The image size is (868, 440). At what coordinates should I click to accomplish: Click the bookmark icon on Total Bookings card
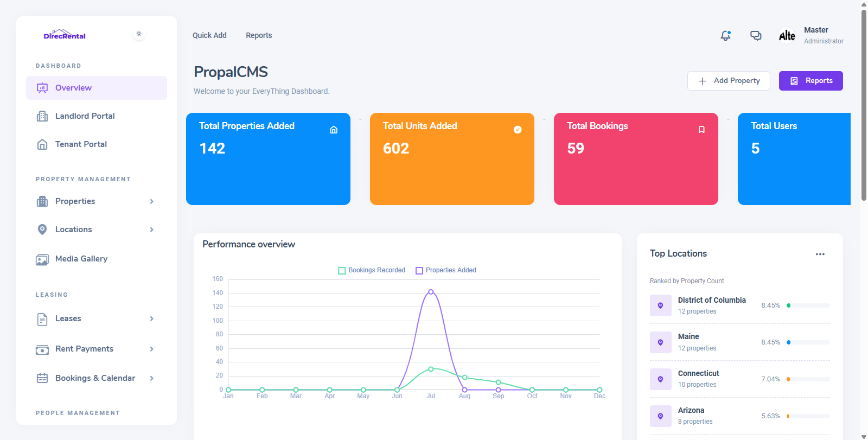point(701,130)
